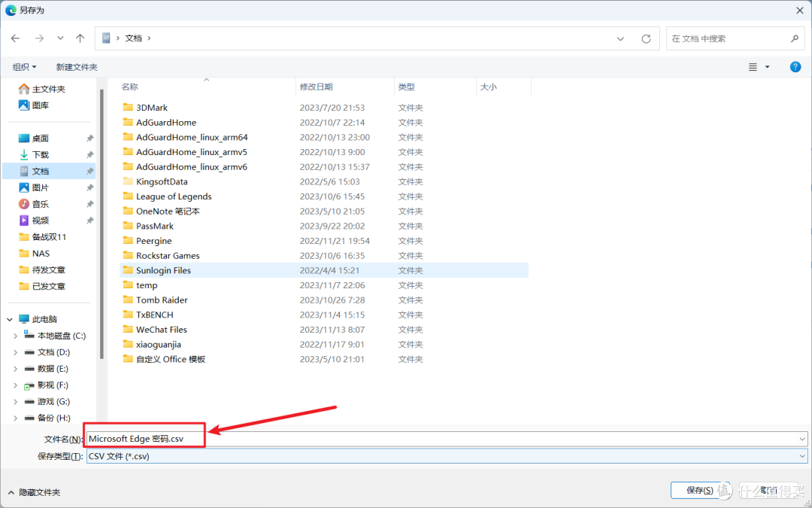Select the WeChat Files folder icon

point(128,329)
